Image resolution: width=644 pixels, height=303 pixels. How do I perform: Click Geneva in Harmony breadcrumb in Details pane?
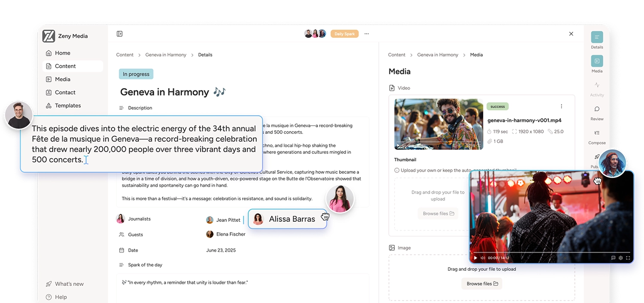point(166,55)
